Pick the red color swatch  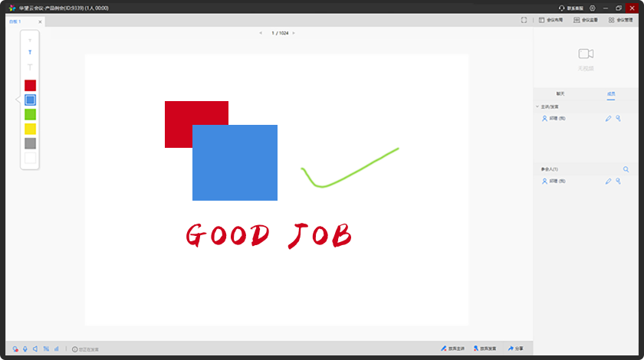[30, 85]
